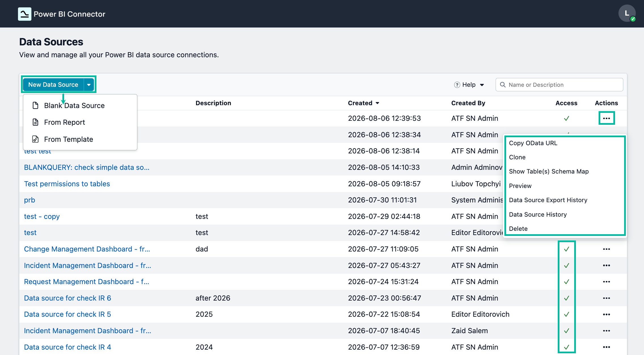The width and height of the screenshot is (644, 355).
Task: Click 'Liubov Topchyi' created-by cell
Action: click(476, 184)
